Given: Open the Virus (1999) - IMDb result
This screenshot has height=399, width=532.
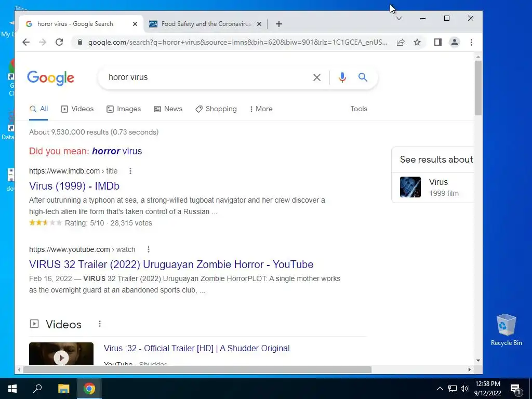Looking at the screenshot, I should (74, 186).
